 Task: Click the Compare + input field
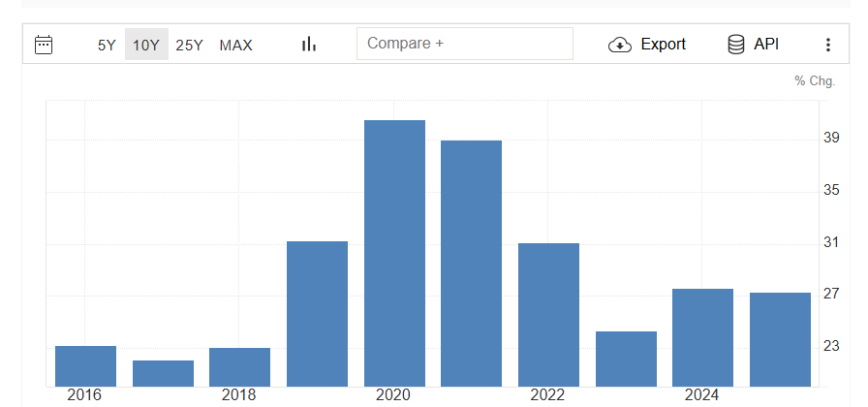click(464, 44)
